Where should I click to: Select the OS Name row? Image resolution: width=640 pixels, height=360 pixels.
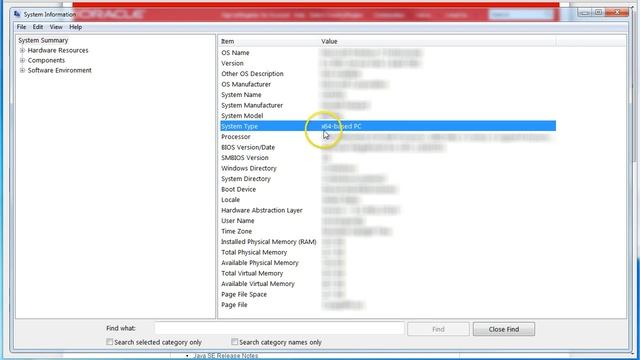[x=388, y=53]
